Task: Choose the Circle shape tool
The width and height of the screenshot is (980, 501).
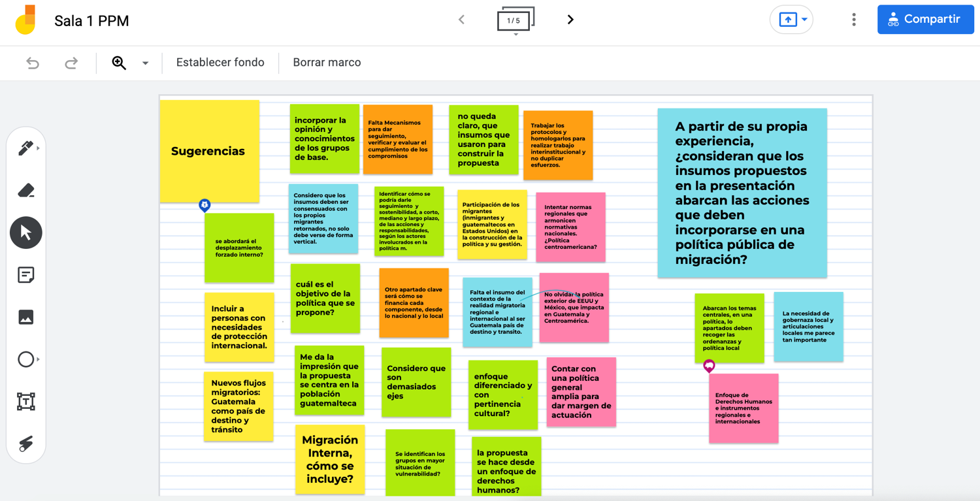Action: (25, 359)
